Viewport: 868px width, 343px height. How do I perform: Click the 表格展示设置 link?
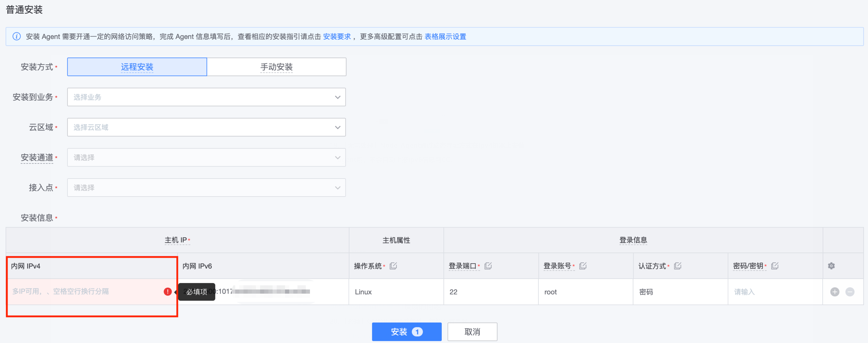[445, 36]
